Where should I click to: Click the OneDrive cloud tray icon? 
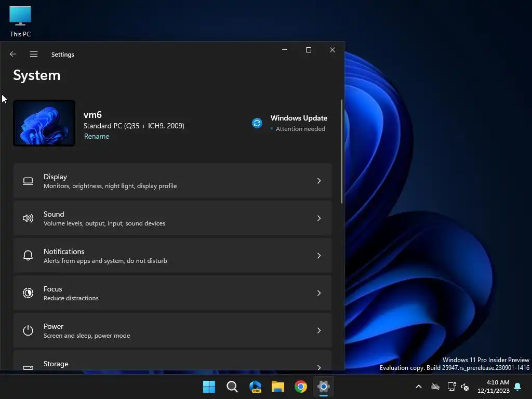tap(435, 387)
